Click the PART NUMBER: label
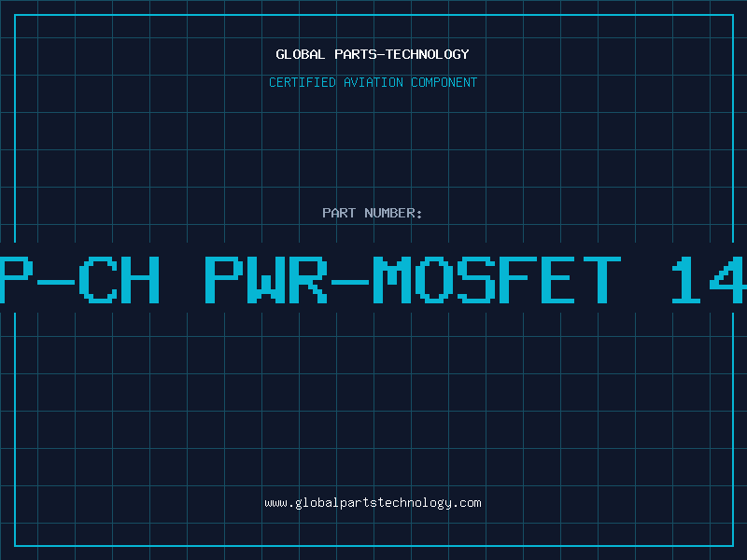Screen dimensions: 747x560 [373, 213]
